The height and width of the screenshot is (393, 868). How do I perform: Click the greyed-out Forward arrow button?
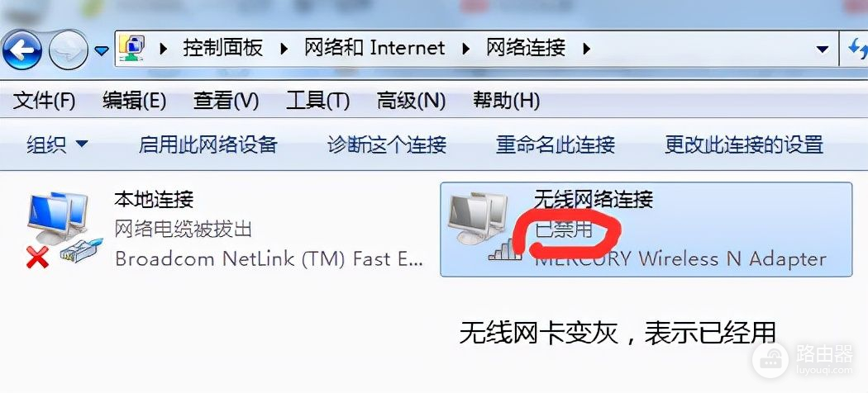coord(69,50)
